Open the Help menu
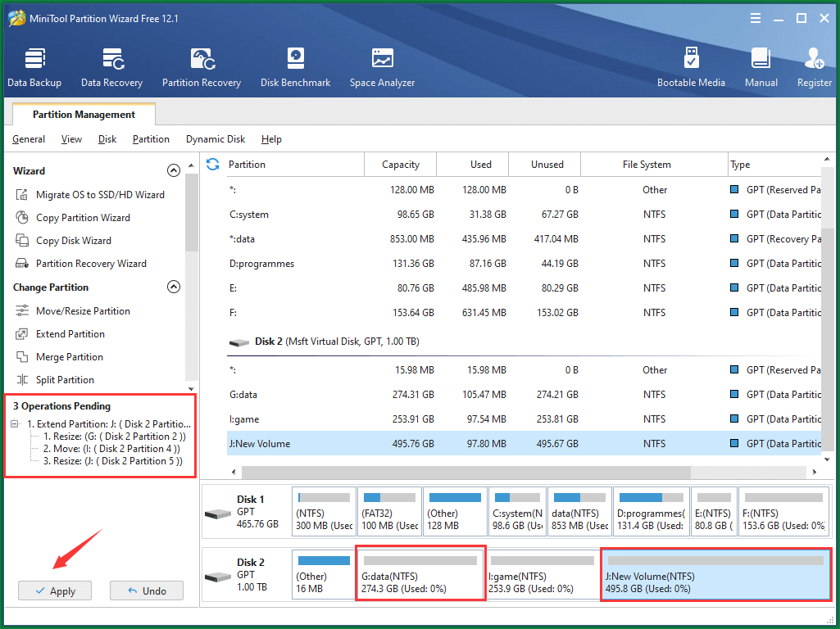 pyautogui.click(x=271, y=138)
